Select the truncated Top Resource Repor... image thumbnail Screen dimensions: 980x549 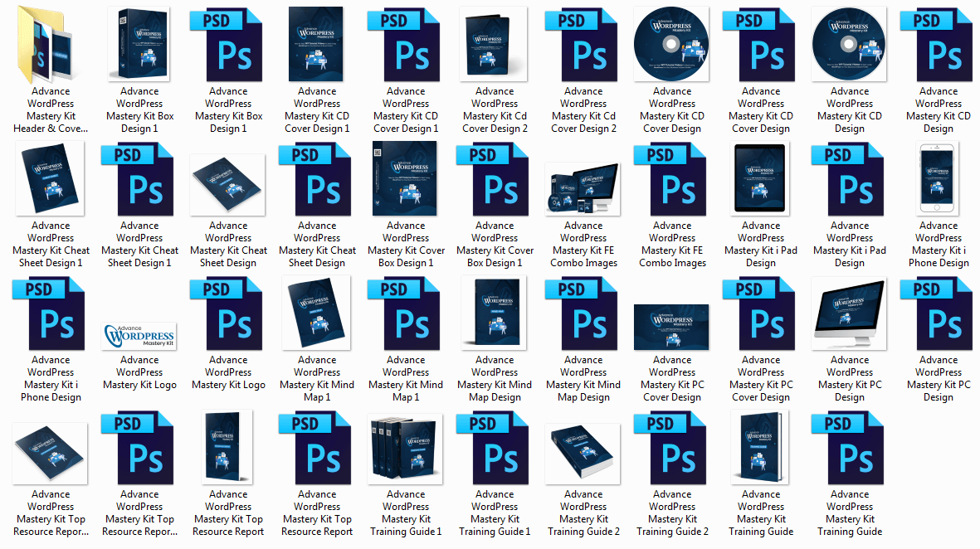pos(50,454)
